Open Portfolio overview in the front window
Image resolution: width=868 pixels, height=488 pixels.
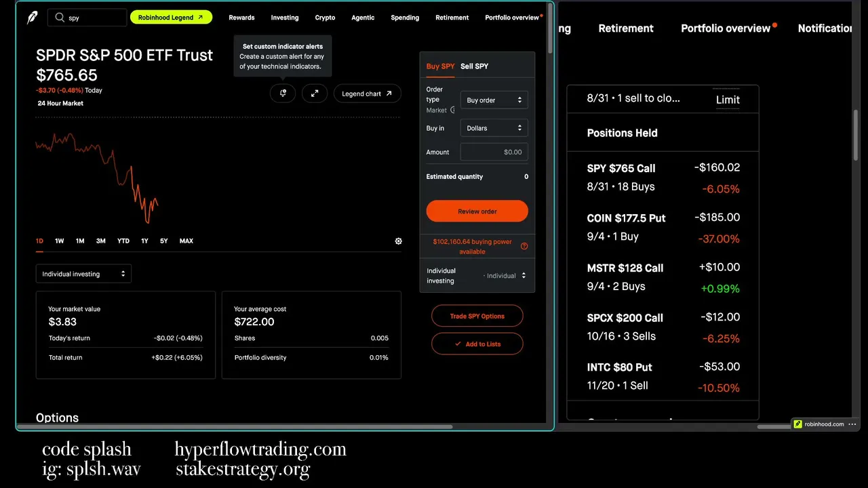[512, 18]
